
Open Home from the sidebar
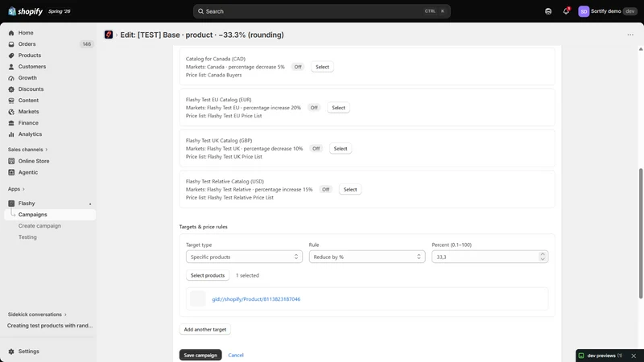(x=26, y=33)
